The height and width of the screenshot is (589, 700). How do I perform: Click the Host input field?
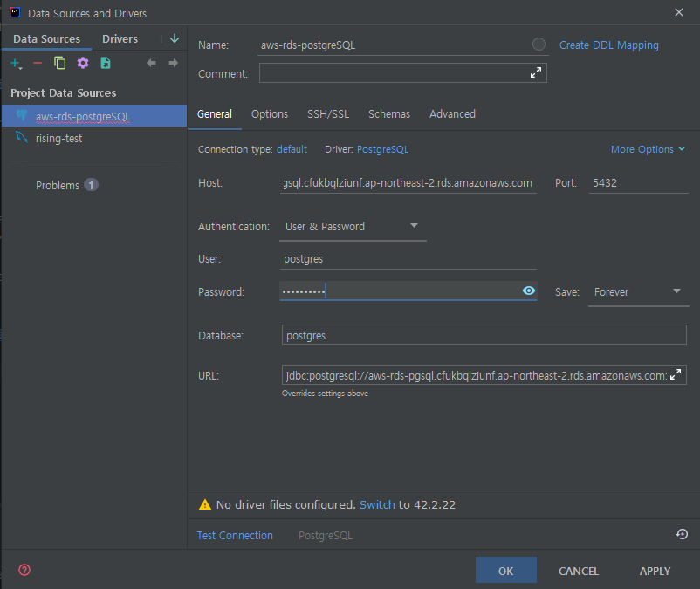point(408,183)
